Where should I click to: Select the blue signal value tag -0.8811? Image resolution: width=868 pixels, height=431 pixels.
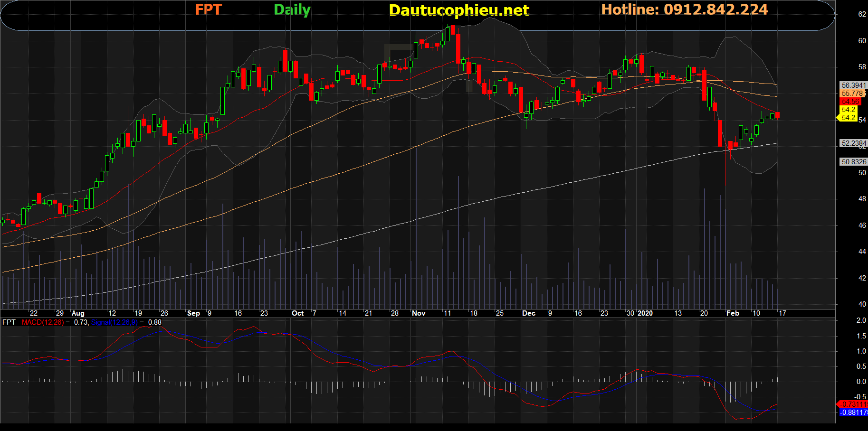point(853,412)
